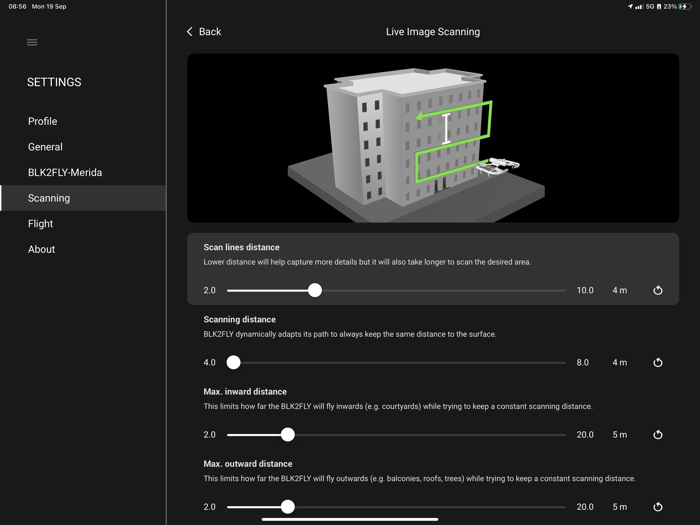Click Scanning distance 4 m value

[620, 362]
